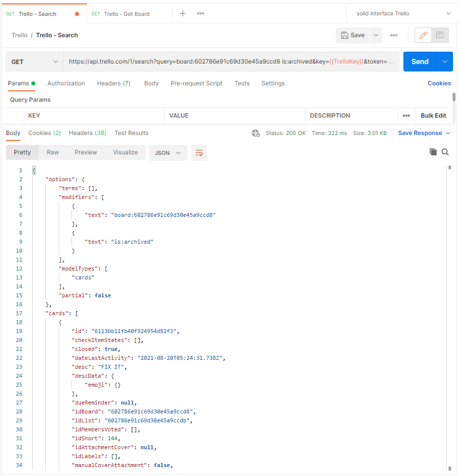The height and width of the screenshot is (476, 459).
Task: Click the VALUE column header
Action: pos(179,116)
